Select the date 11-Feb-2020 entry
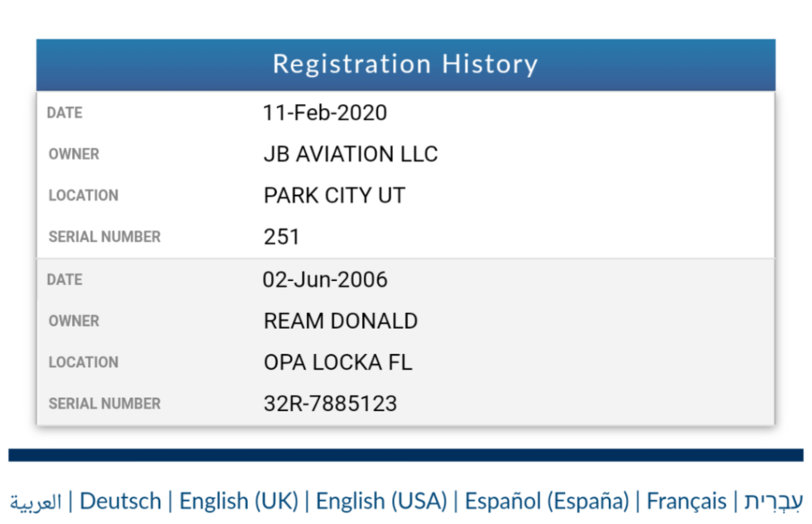The image size is (812, 524). click(x=325, y=113)
